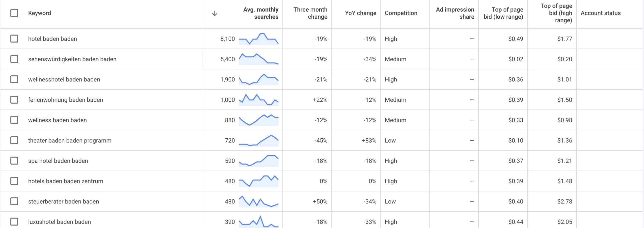The width and height of the screenshot is (644, 228).
Task: Click the YoY change column header
Action: (360, 13)
